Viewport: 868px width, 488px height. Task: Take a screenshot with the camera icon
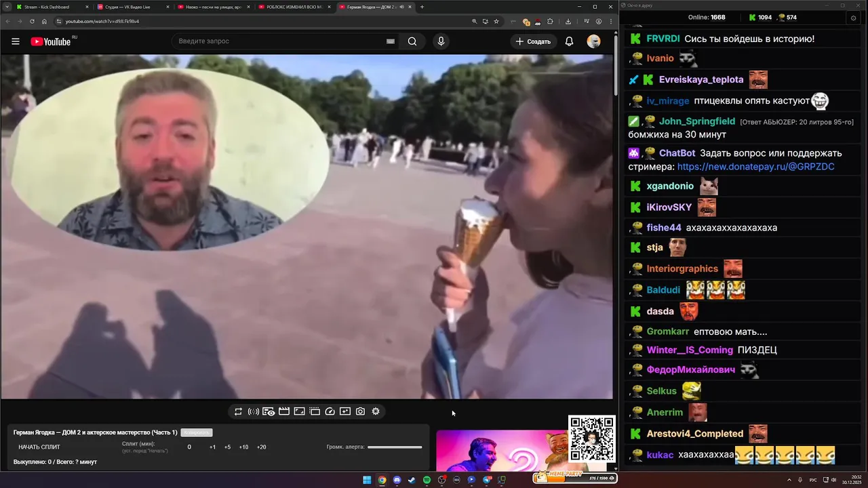coord(360,411)
